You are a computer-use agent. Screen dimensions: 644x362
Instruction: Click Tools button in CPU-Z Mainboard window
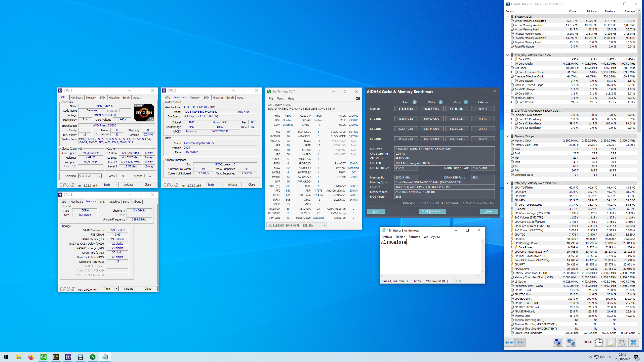(211, 185)
